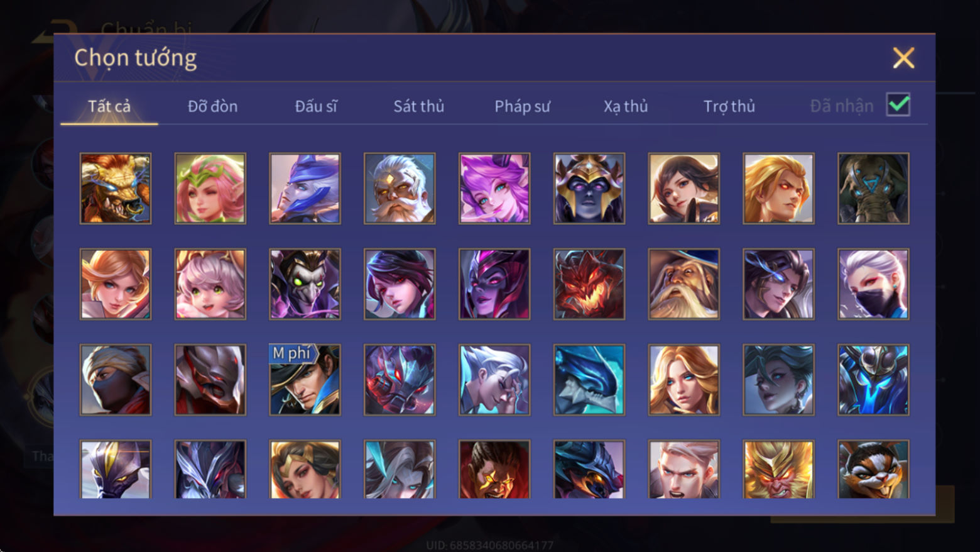Select the masked white-haired ninja girl
980x552 pixels.
[x=873, y=284]
